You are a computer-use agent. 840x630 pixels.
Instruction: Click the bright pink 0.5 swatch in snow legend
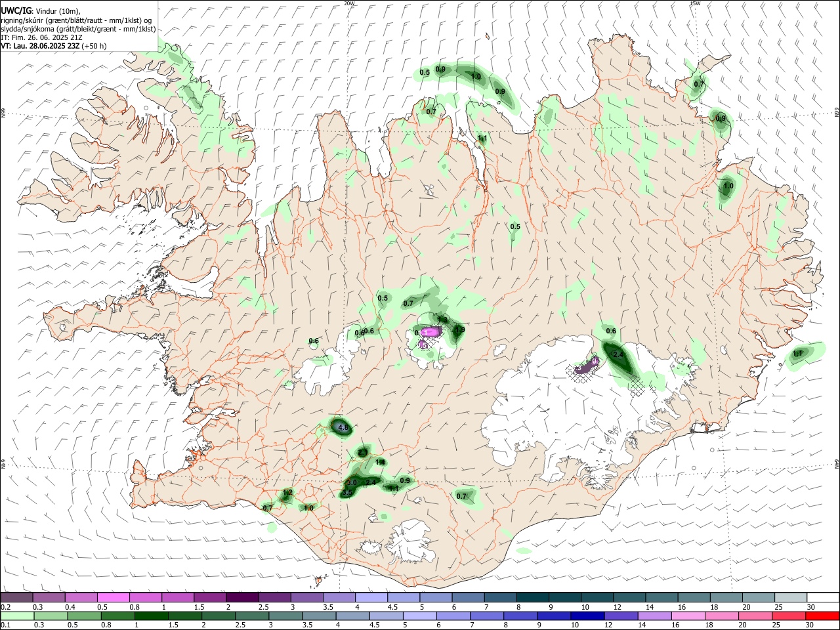coord(114,598)
